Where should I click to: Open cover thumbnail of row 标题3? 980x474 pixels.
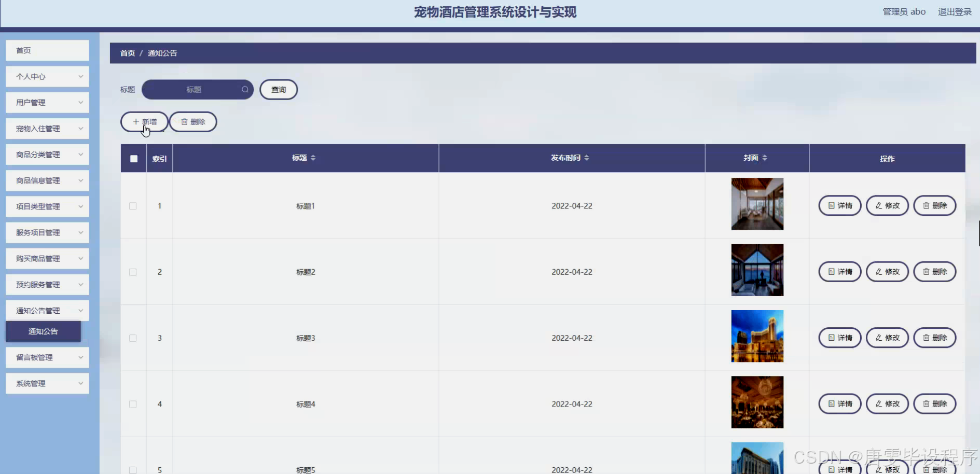[757, 336]
